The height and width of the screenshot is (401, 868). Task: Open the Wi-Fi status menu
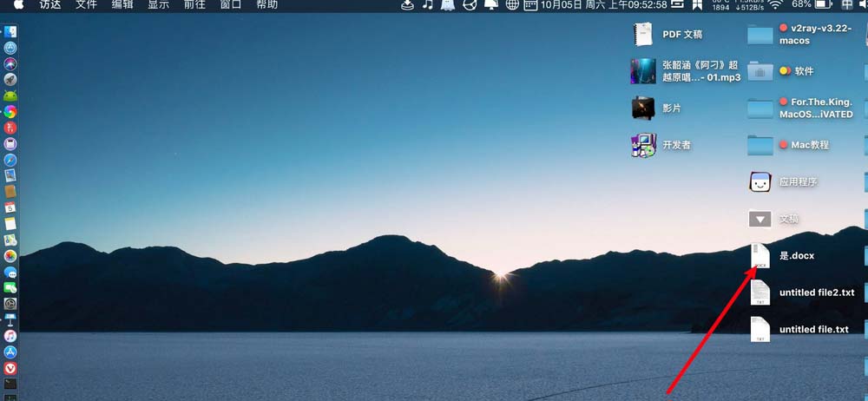tap(774, 5)
